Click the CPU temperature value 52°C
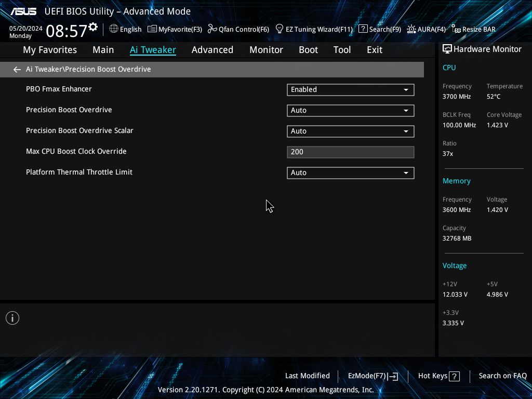This screenshot has height=399, width=532. point(494,97)
